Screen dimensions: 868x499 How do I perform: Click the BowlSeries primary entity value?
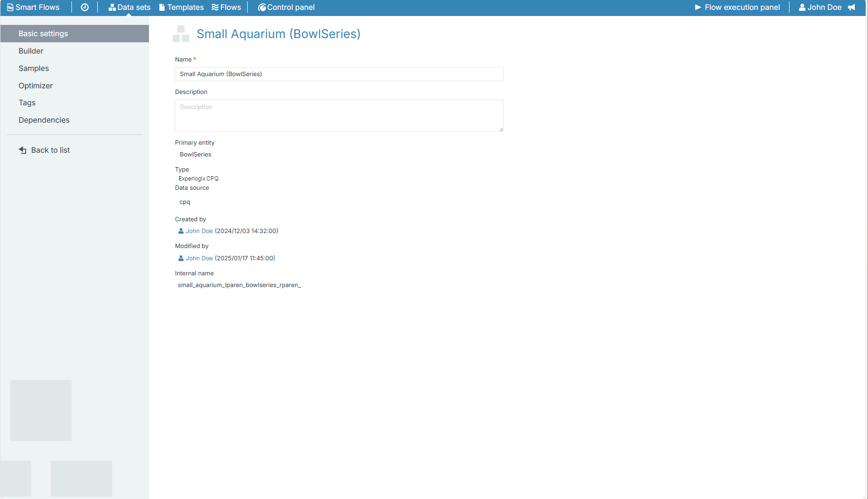(195, 155)
